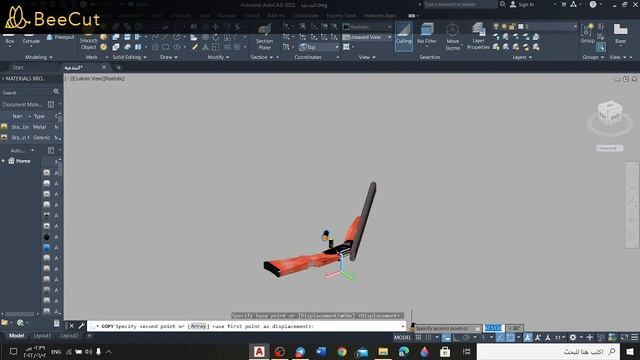Toggle the object snap square icon

(x=510, y=338)
